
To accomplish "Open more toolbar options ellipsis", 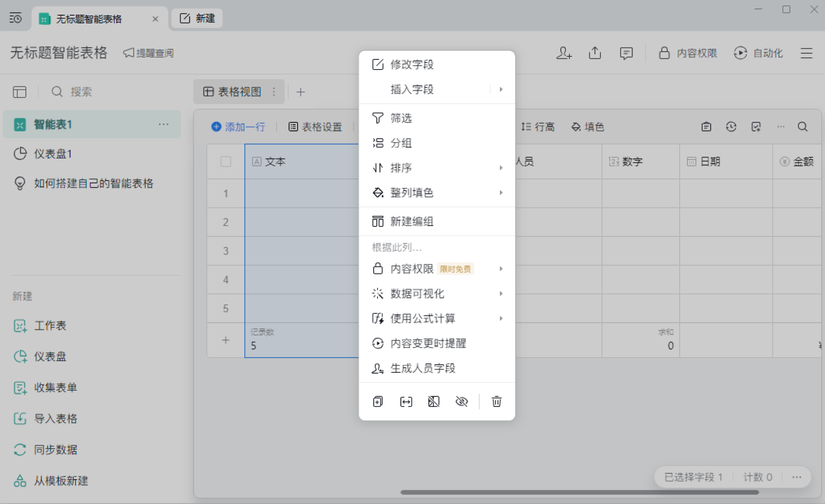I will coord(781,127).
